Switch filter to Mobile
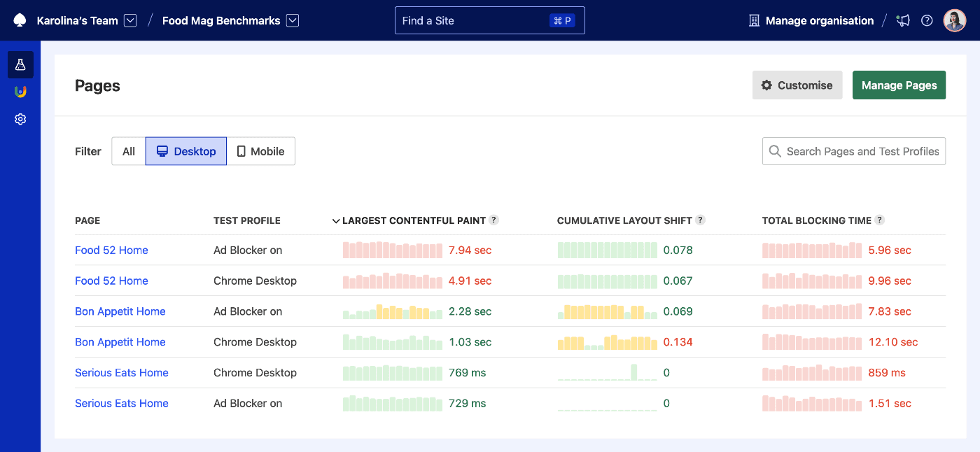 (x=260, y=151)
